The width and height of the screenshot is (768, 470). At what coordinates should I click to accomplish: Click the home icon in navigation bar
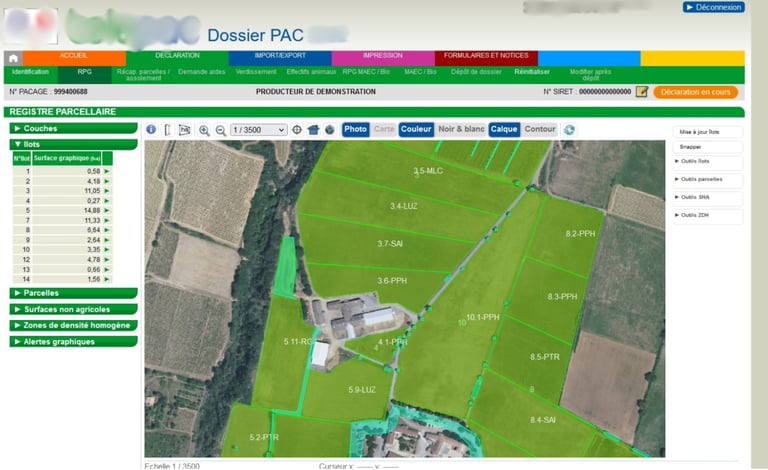tap(13, 58)
